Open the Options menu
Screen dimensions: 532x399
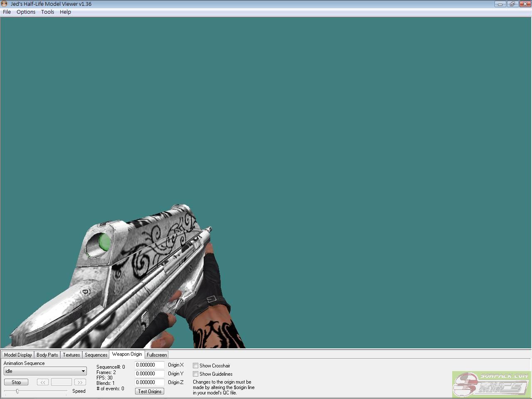pos(26,12)
